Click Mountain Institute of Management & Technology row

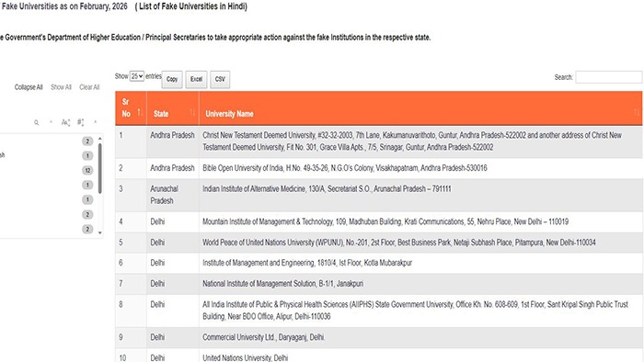pos(379,221)
